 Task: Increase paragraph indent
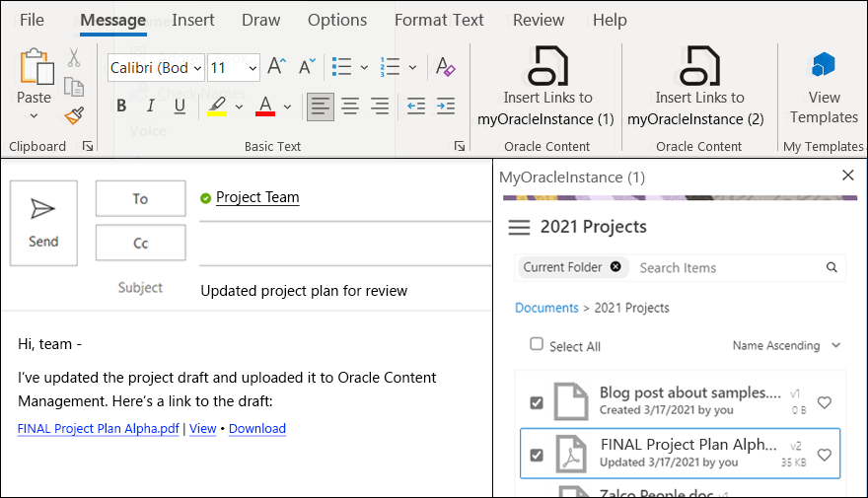tap(446, 107)
